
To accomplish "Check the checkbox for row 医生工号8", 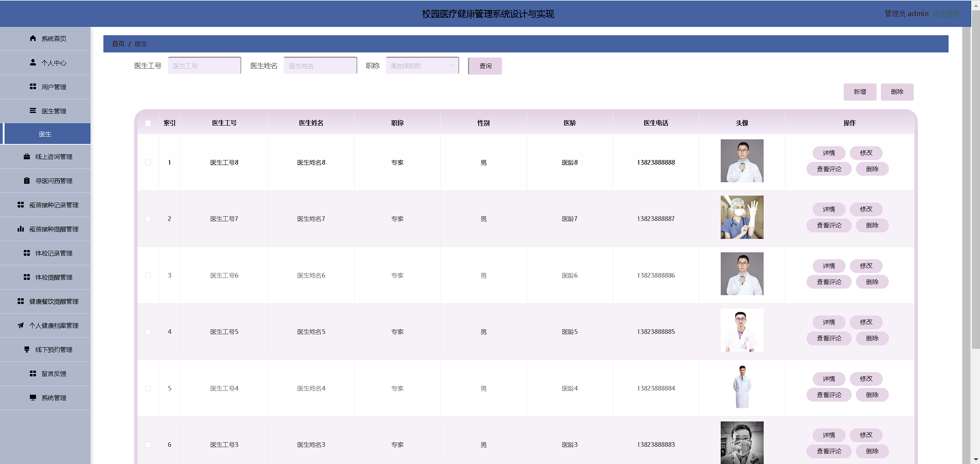I will pos(148,163).
